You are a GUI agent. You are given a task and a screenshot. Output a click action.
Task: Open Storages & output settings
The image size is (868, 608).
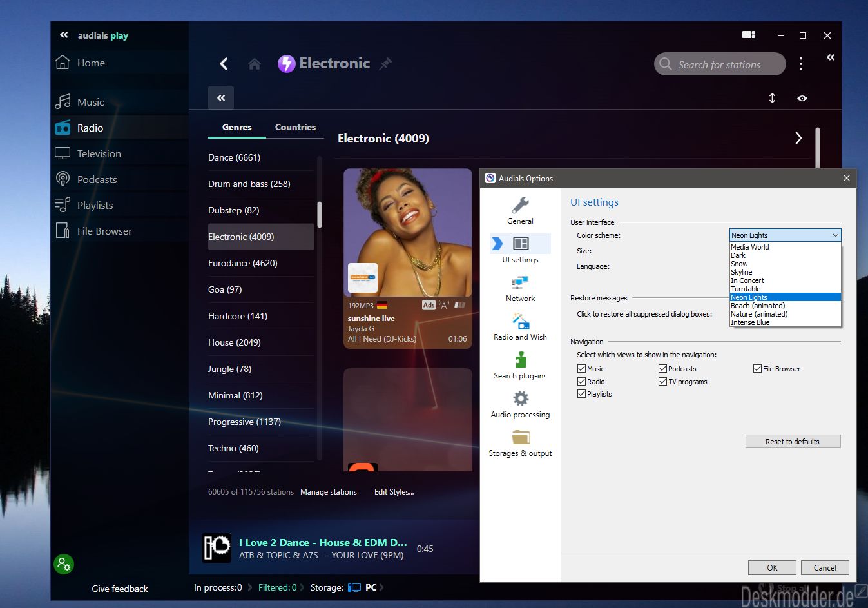520,443
